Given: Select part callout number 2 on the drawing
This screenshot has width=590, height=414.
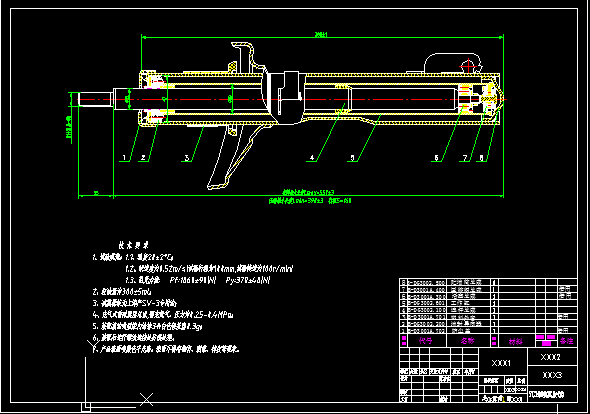Looking at the screenshot, I should tap(143, 158).
